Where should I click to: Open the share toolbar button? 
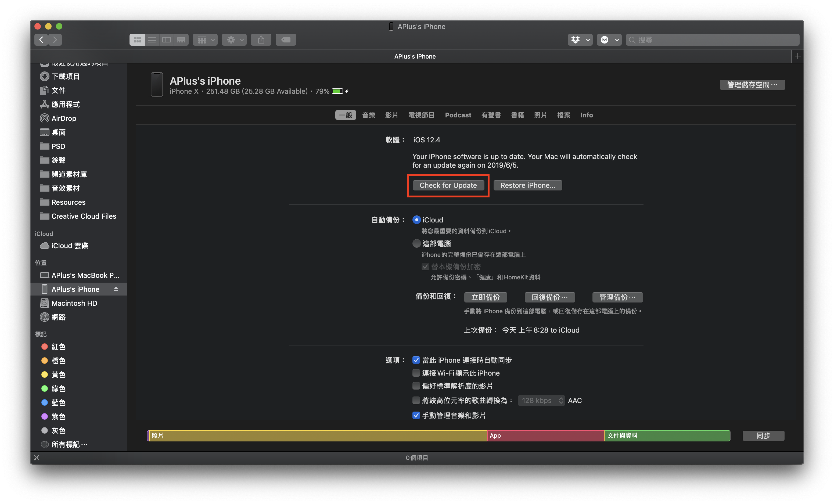(x=261, y=40)
